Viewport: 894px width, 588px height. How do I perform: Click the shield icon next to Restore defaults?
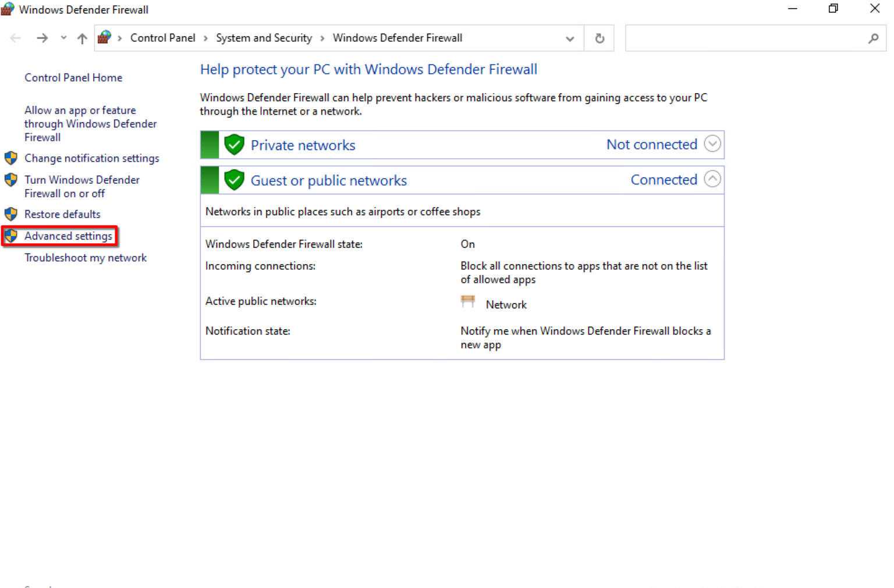[x=11, y=214]
